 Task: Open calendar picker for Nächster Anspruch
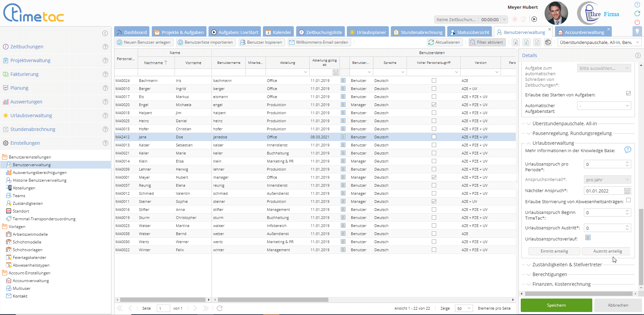(x=627, y=191)
